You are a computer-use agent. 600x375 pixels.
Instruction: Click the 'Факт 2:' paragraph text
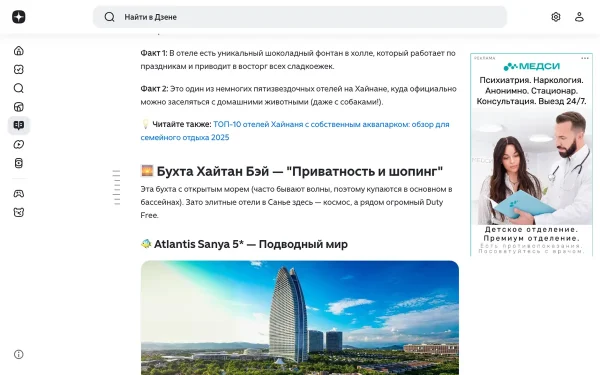pos(298,95)
